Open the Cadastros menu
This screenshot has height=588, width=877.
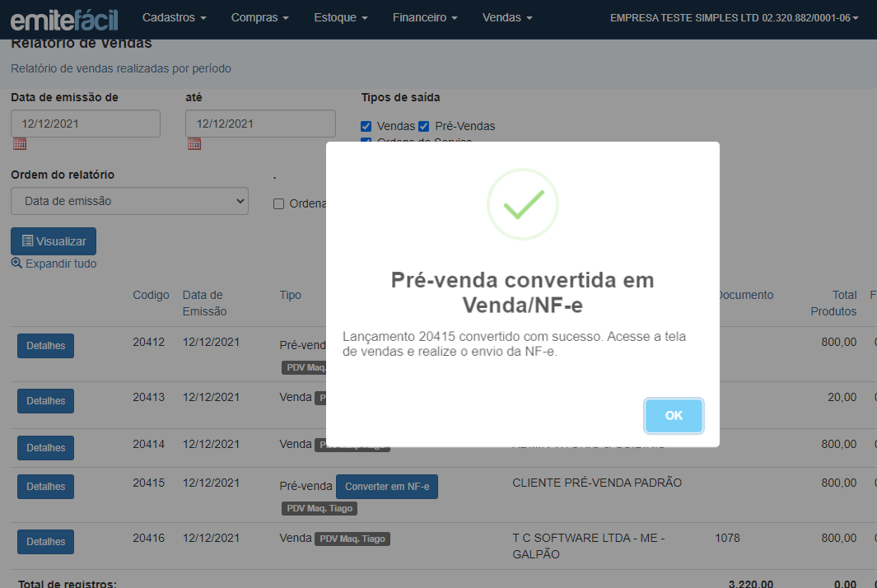click(174, 18)
